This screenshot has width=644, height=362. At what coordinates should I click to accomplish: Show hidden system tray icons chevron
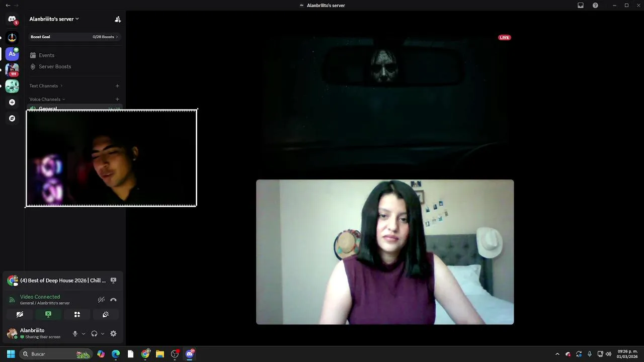(x=557, y=354)
